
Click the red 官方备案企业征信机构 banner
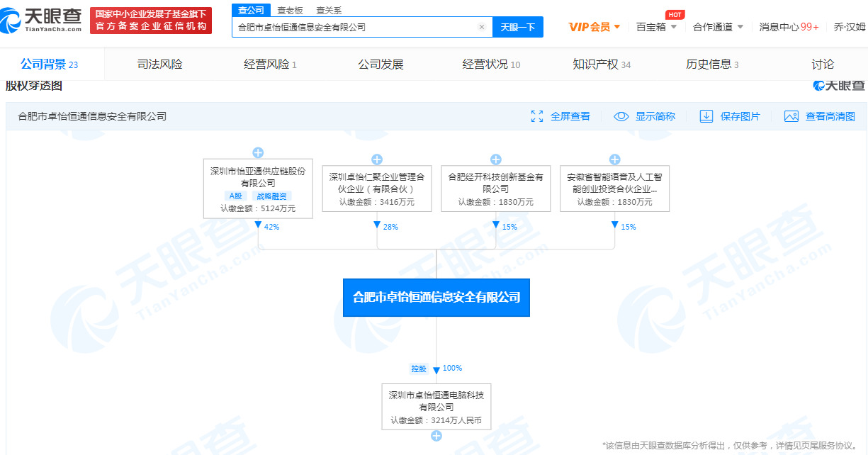151,21
